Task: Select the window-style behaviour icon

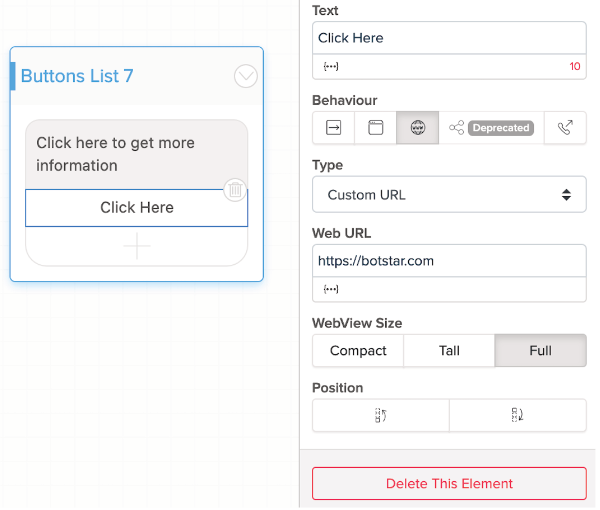Action: [x=376, y=128]
